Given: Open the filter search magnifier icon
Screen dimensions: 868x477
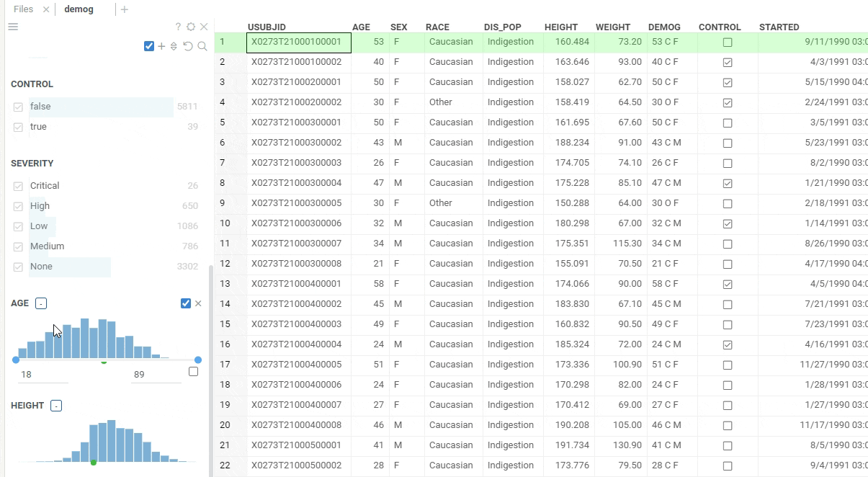Looking at the screenshot, I should tap(202, 45).
